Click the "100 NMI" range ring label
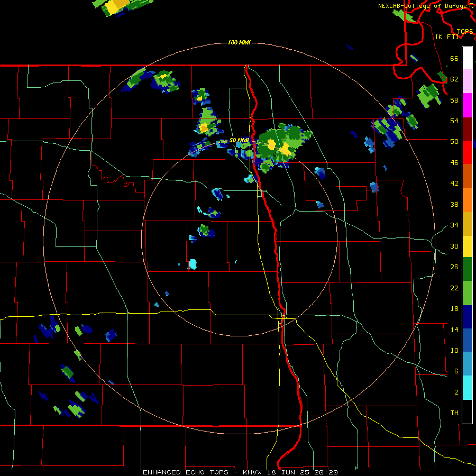Image resolution: width=476 pixels, height=476 pixels. click(239, 42)
